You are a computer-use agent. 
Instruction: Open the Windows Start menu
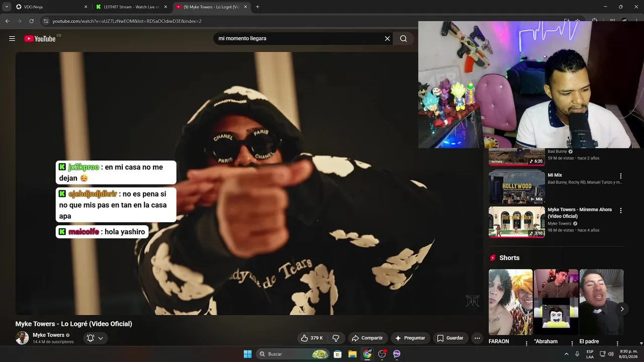point(248,354)
